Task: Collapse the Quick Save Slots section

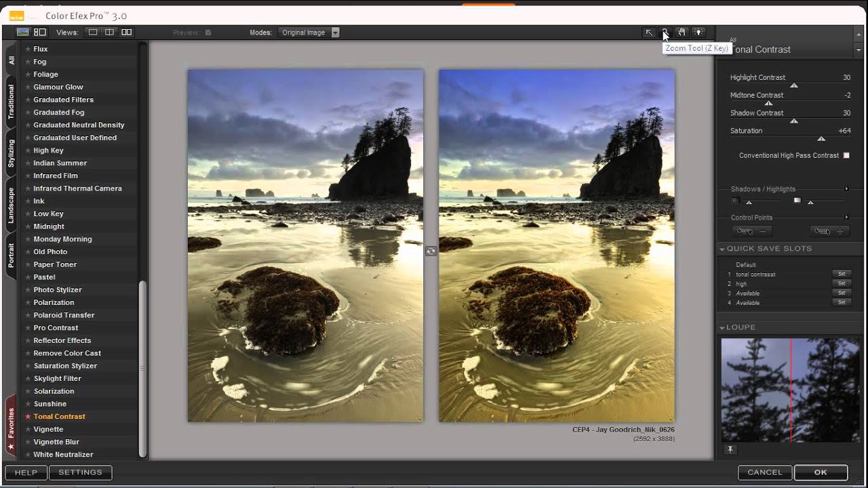Action: click(722, 249)
